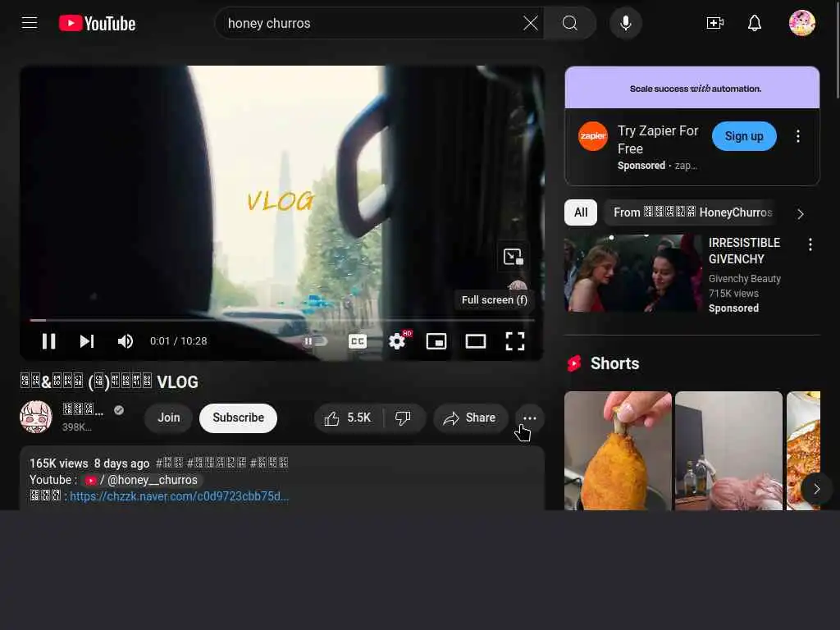
Task: Open the notifications bell
Action: (755, 23)
